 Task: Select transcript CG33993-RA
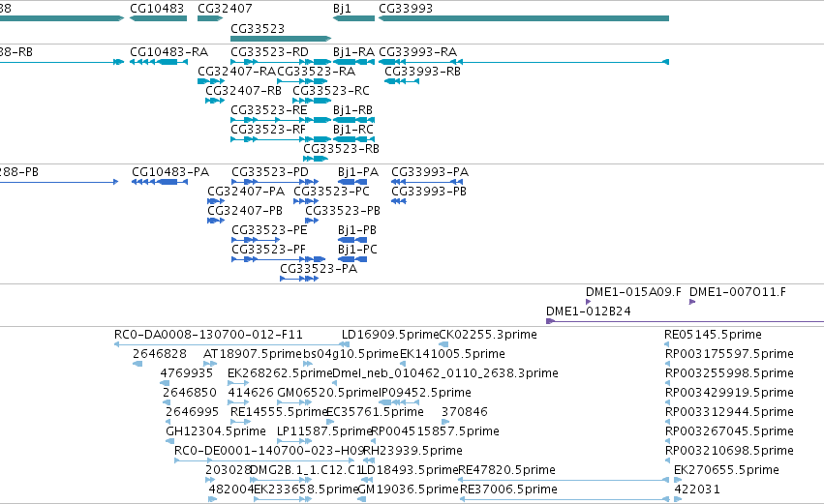pos(524,62)
